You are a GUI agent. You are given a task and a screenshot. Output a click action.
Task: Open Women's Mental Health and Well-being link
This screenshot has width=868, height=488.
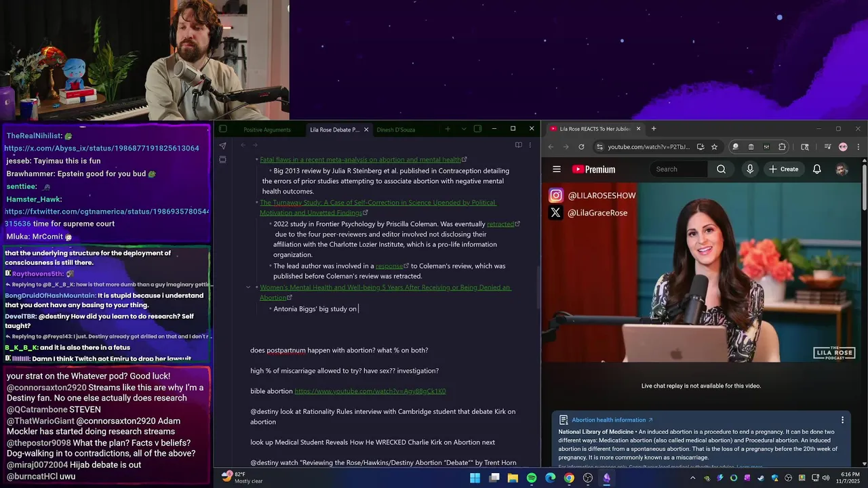point(385,292)
